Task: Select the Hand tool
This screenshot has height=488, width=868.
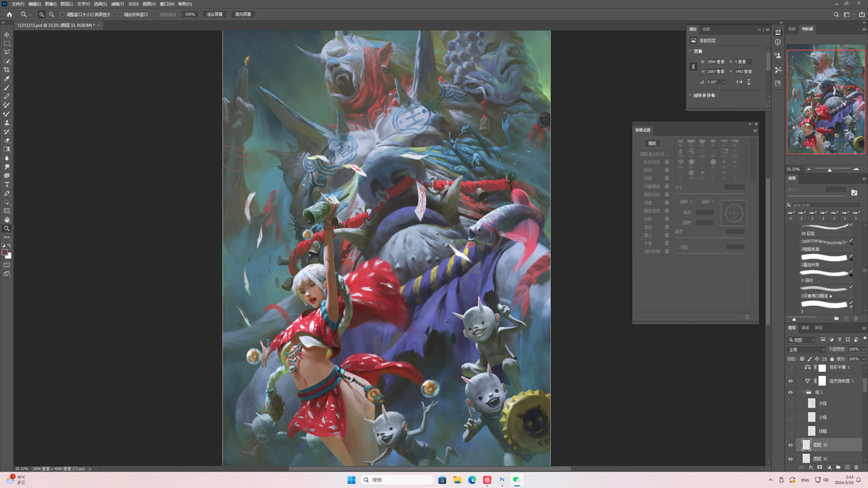Action: [x=7, y=219]
